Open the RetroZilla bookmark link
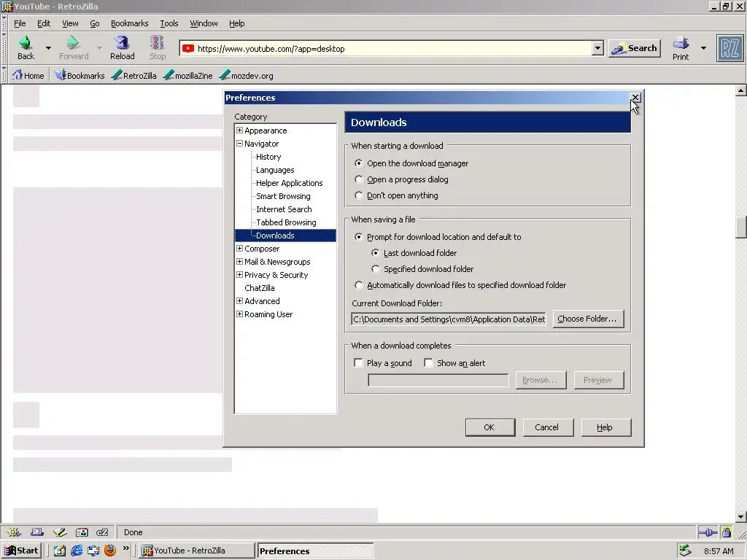Image resolution: width=747 pixels, height=560 pixels. pyautogui.click(x=134, y=75)
